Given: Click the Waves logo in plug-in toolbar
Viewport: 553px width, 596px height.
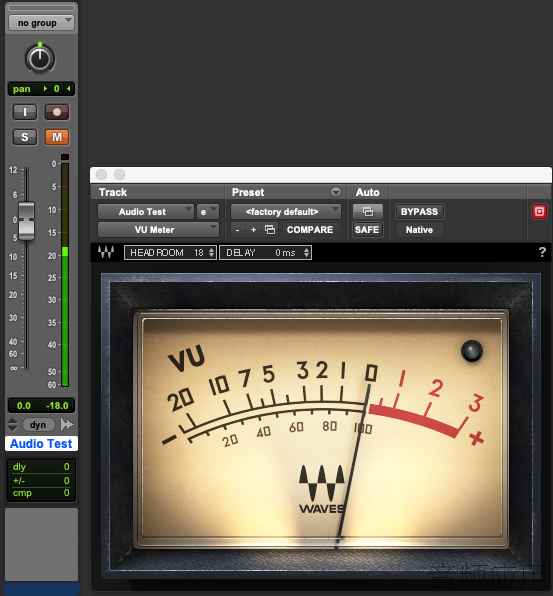Looking at the screenshot, I should (x=106, y=252).
